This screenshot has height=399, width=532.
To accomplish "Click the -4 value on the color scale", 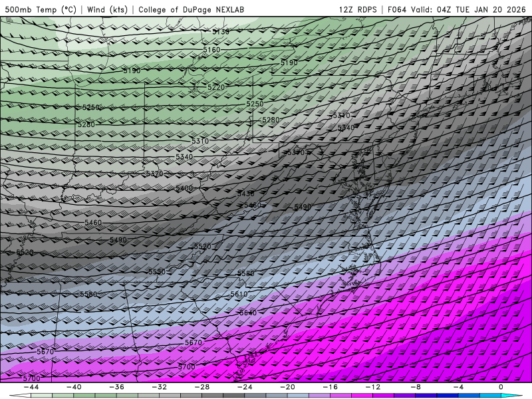I will (458, 387).
